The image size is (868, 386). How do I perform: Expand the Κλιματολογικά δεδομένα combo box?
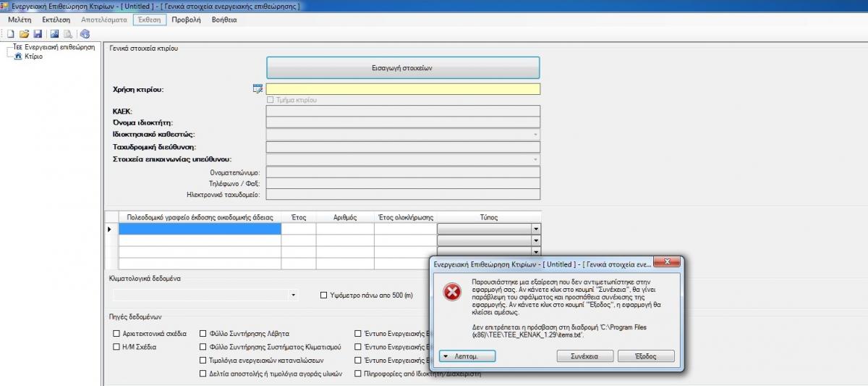(x=293, y=295)
